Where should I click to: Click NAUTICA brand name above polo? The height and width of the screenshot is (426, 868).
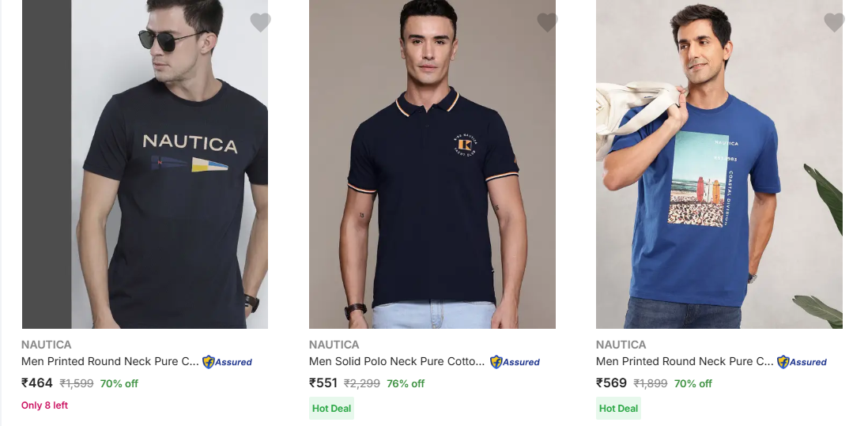click(x=334, y=345)
